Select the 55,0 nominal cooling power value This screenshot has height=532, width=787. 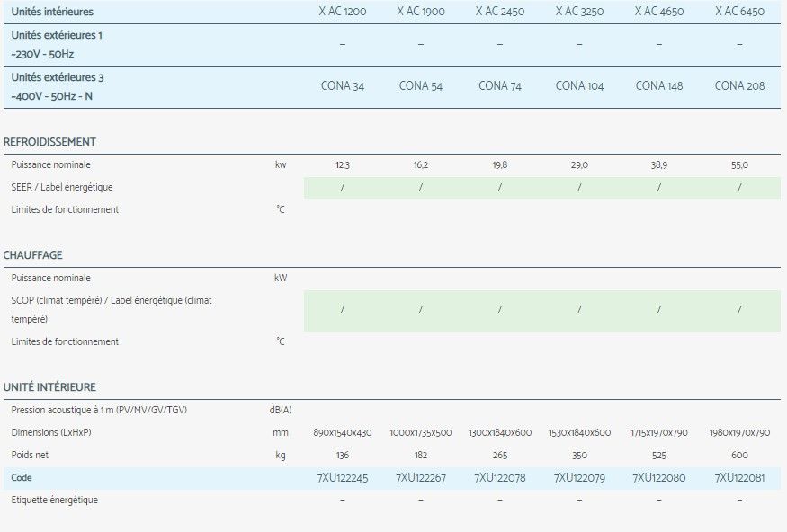(739, 165)
